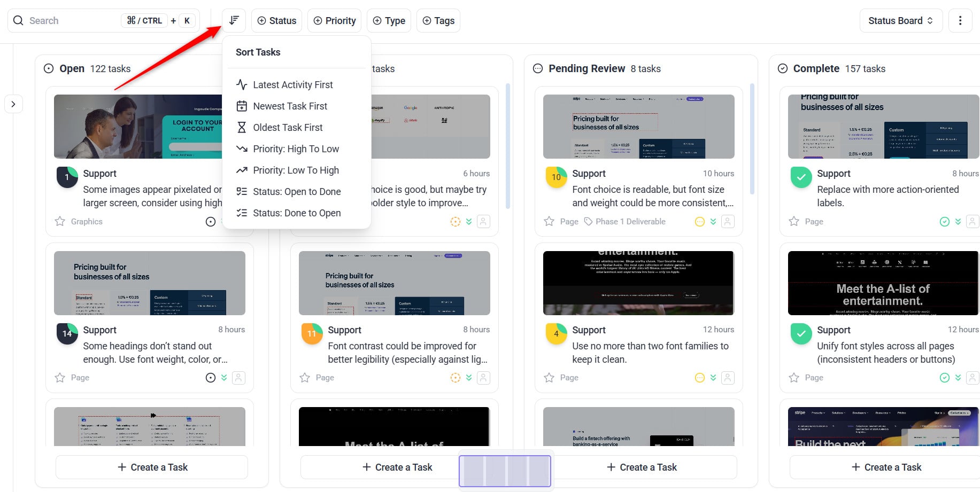Click 'Create a Task' in Open column
This screenshot has height=492, width=980.
pyautogui.click(x=152, y=467)
